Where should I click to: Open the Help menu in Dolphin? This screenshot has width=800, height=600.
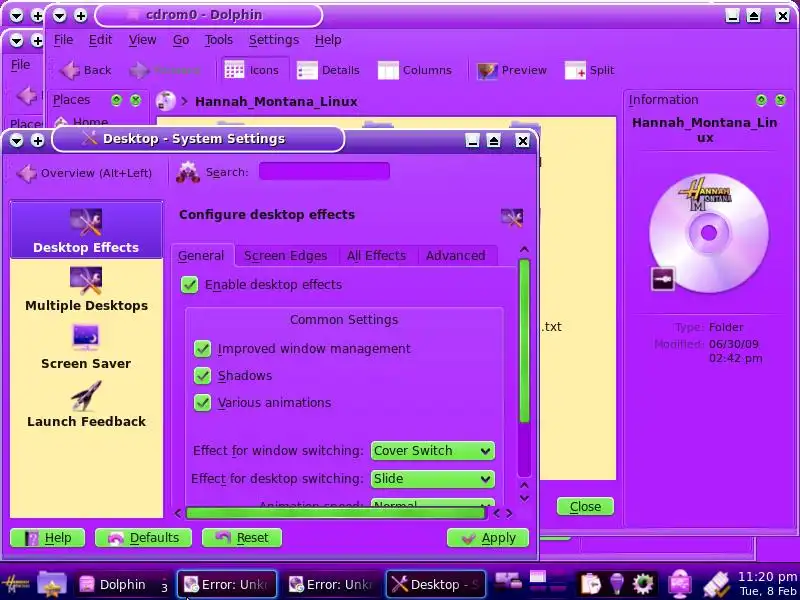click(x=328, y=40)
